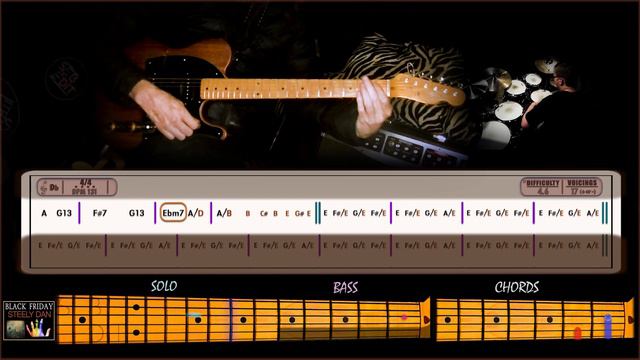Open the Voicings 17 counter
Screen dimensions: 640x360
pyautogui.click(x=582, y=187)
